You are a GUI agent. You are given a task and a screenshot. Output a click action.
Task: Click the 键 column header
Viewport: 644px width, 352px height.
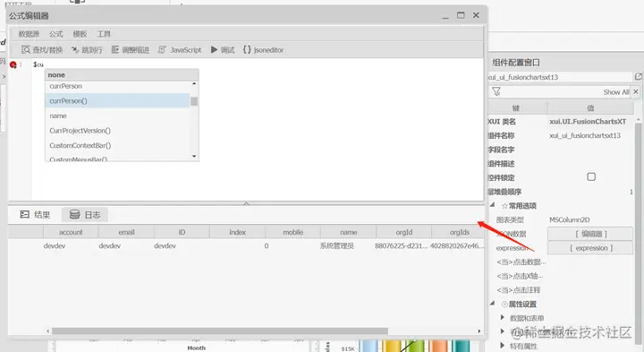coord(517,107)
